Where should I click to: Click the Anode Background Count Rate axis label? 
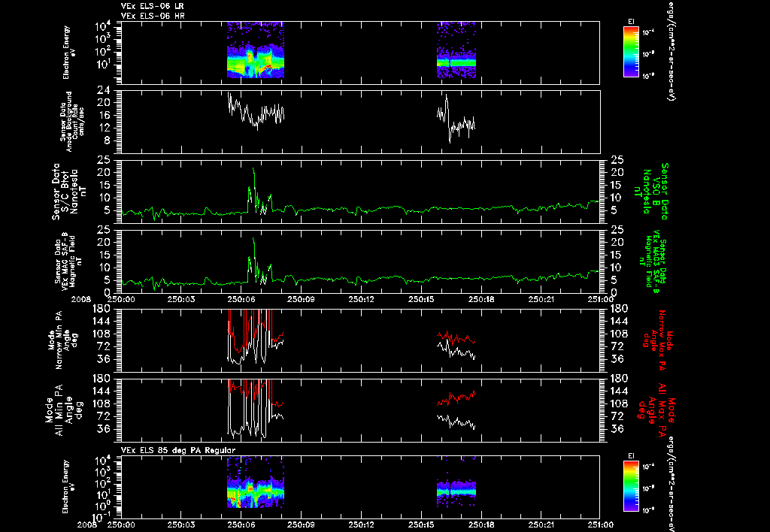pos(72,122)
